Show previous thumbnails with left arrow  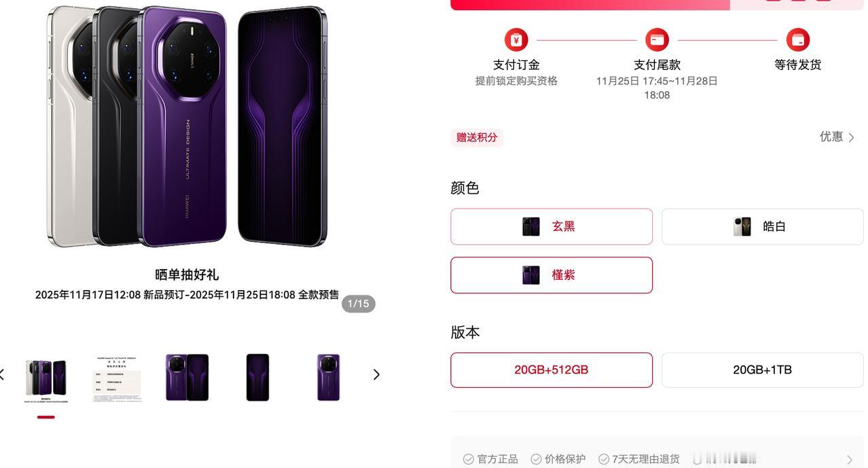pos(3,374)
